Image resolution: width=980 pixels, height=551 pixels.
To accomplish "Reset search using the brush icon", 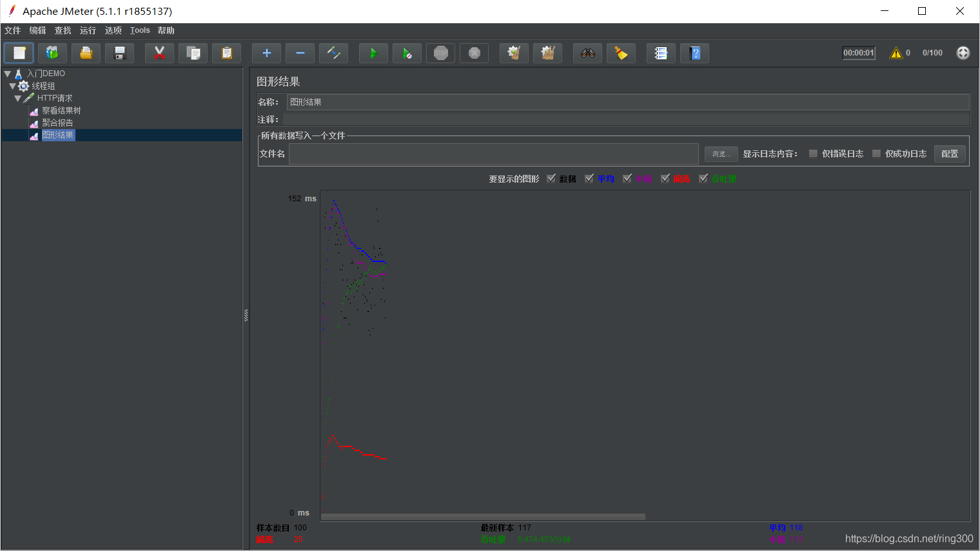I will (x=621, y=53).
